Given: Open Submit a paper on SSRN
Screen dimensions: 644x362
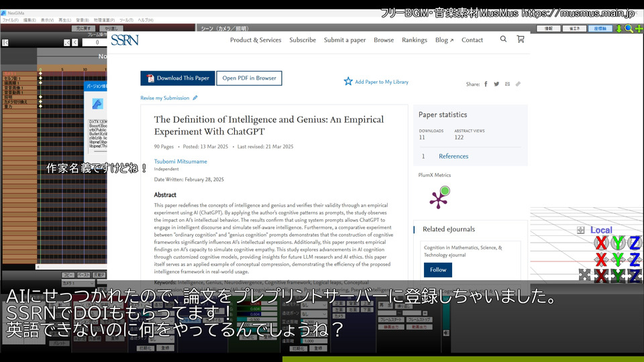Looking at the screenshot, I should 345,40.
